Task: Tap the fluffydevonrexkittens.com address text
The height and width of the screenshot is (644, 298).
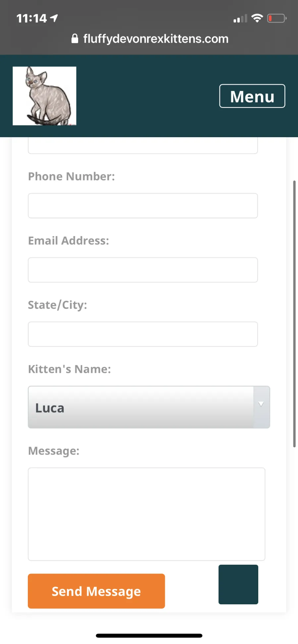Action: click(156, 39)
